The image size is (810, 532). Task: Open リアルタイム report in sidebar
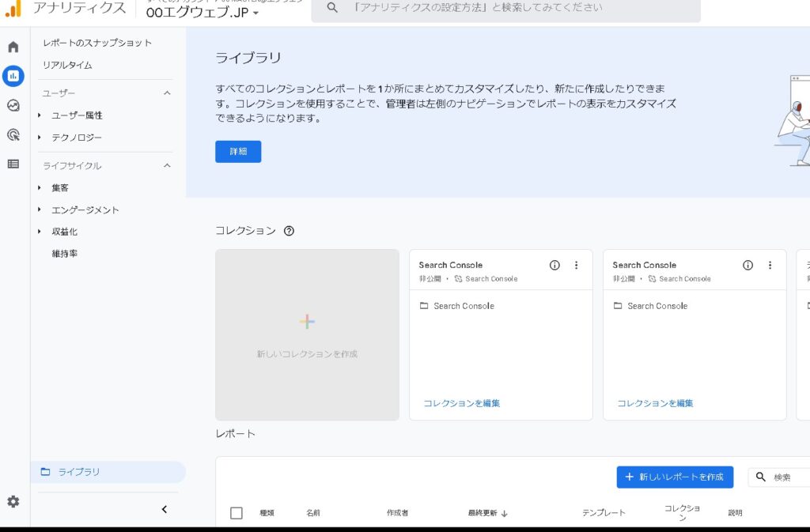[x=67, y=65]
